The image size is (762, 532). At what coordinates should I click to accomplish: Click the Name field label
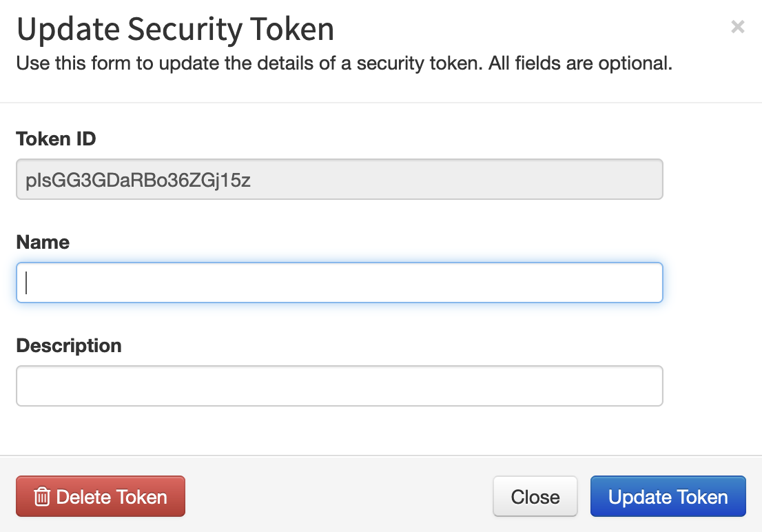pos(43,242)
